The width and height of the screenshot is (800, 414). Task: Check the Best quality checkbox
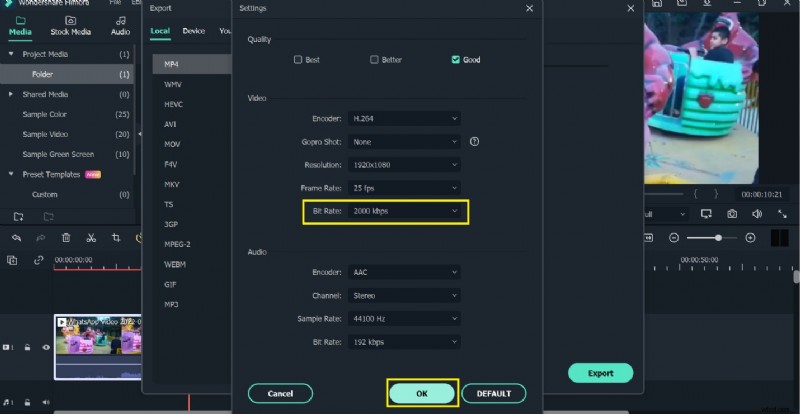pos(298,60)
